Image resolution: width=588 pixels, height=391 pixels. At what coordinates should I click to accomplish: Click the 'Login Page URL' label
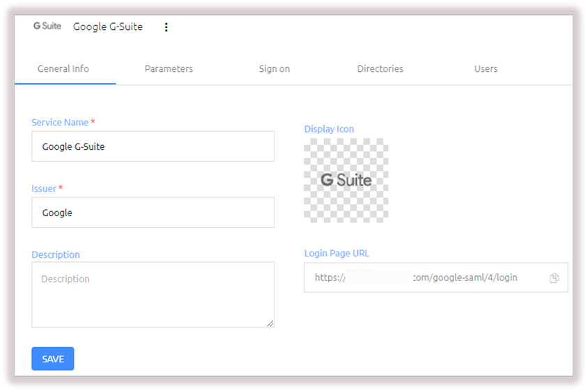click(336, 253)
